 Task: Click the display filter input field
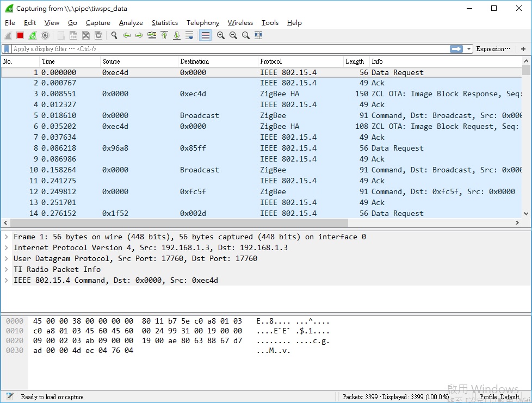231,49
